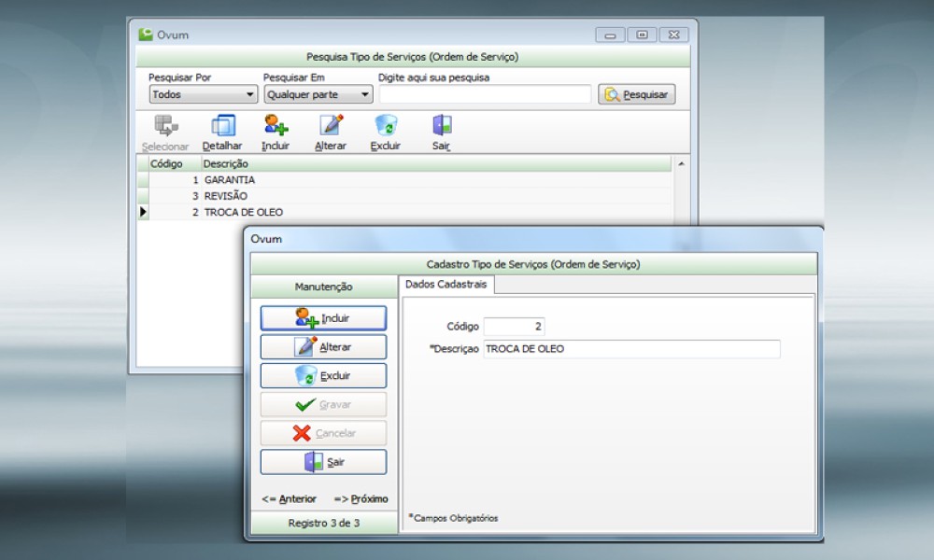Click the Alterar button in Manutenção panel
The width and height of the screenshot is (934, 560).
(x=323, y=347)
